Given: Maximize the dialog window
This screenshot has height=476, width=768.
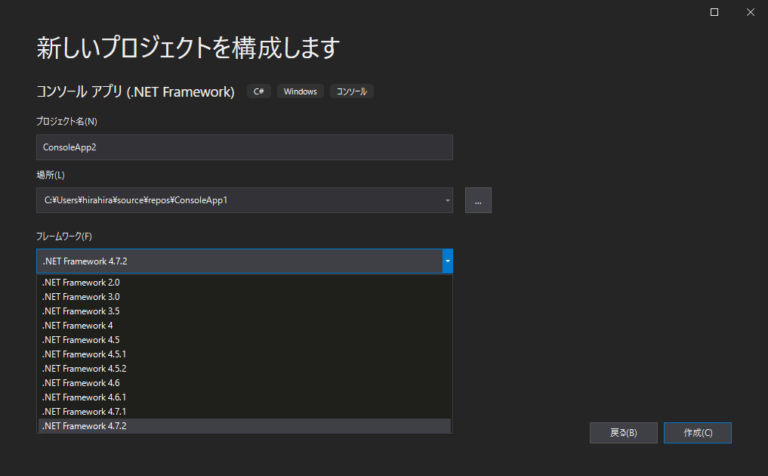Looking at the screenshot, I should [x=714, y=12].
